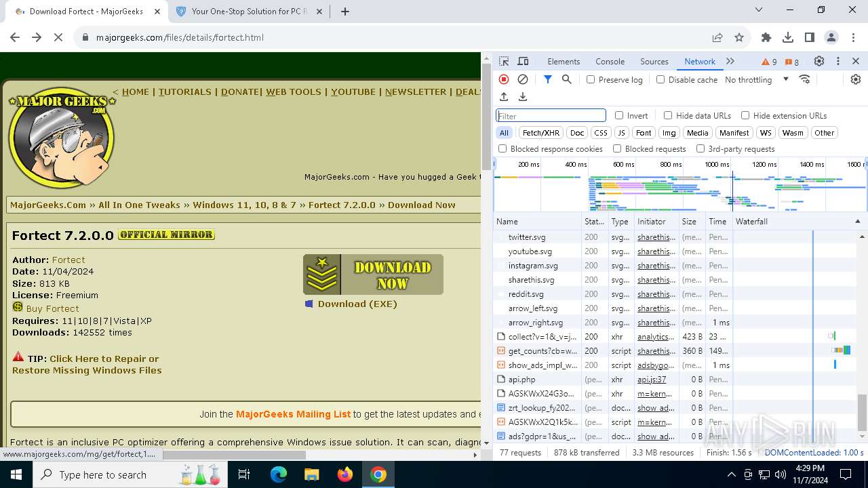Viewport: 868px width, 488px height.
Task: Open the network search magnifier
Action: (567, 79)
